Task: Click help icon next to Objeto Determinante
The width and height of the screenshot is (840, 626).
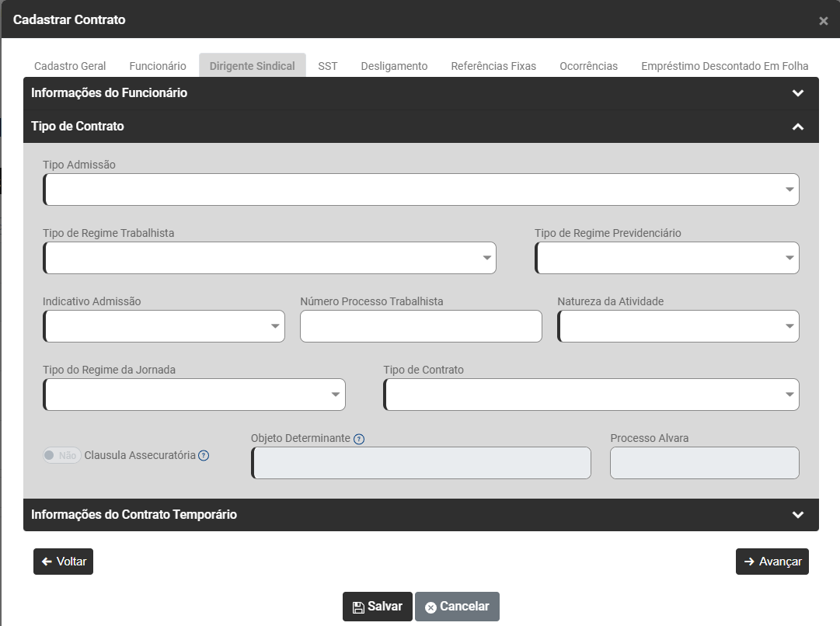Action: (x=359, y=439)
